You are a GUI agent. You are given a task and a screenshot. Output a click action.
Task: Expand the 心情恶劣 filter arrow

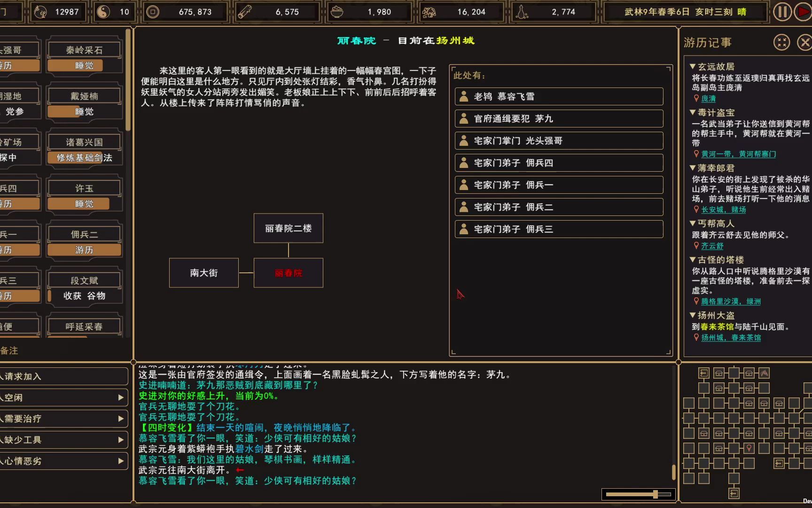pos(121,461)
